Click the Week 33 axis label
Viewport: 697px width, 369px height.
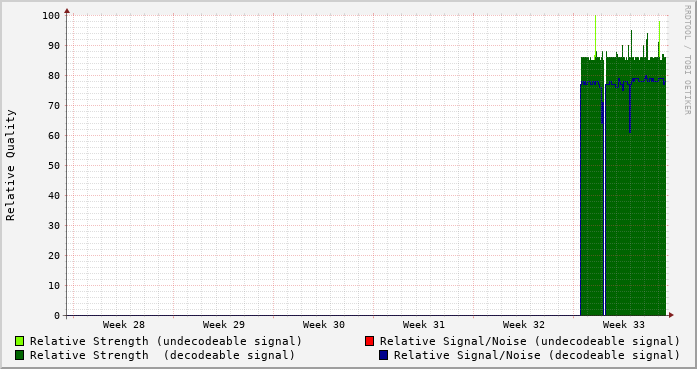(x=624, y=325)
